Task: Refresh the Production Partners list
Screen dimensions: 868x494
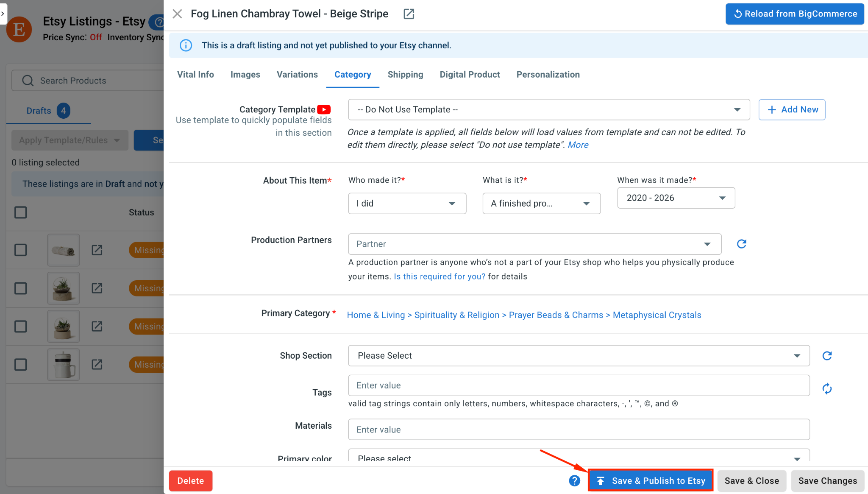Action: [741, 244]
